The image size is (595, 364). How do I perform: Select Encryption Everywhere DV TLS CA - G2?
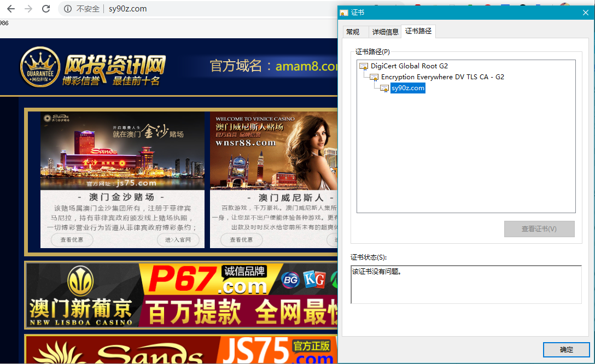pos(442,77)
